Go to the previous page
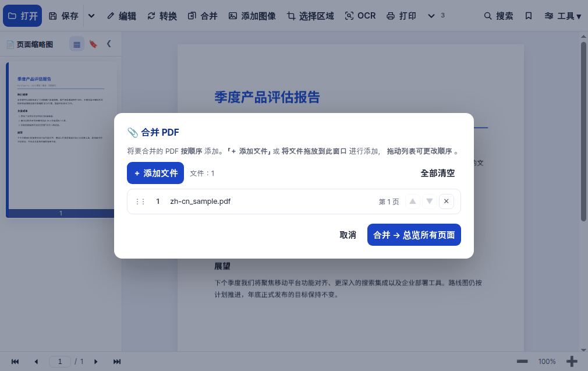The height and width of the screenshot is (371, 588). click(x=36, y=362)
